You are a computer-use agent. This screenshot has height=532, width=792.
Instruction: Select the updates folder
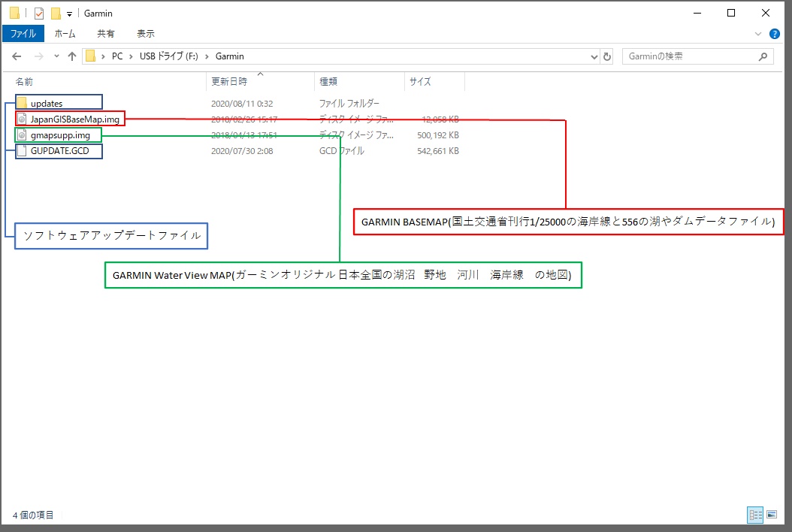click(x=47, y=104)
